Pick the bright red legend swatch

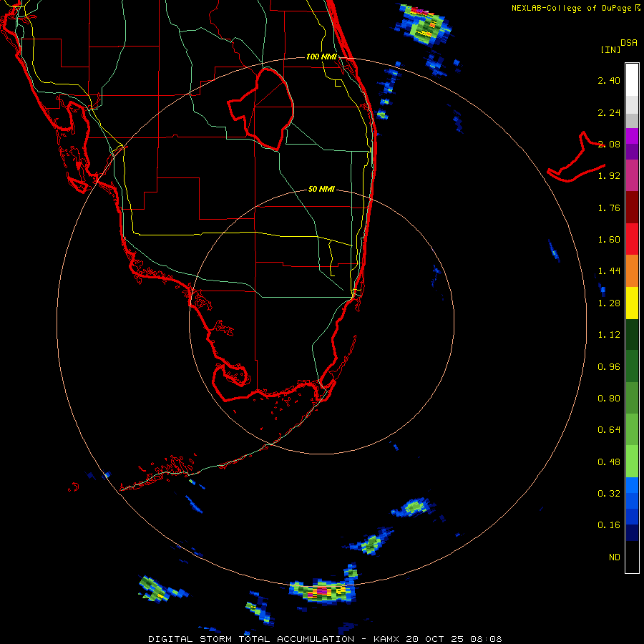point(632,239)
